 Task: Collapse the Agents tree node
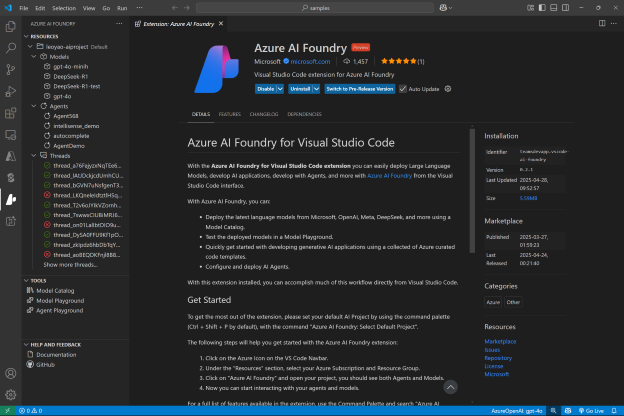[34, 106]
